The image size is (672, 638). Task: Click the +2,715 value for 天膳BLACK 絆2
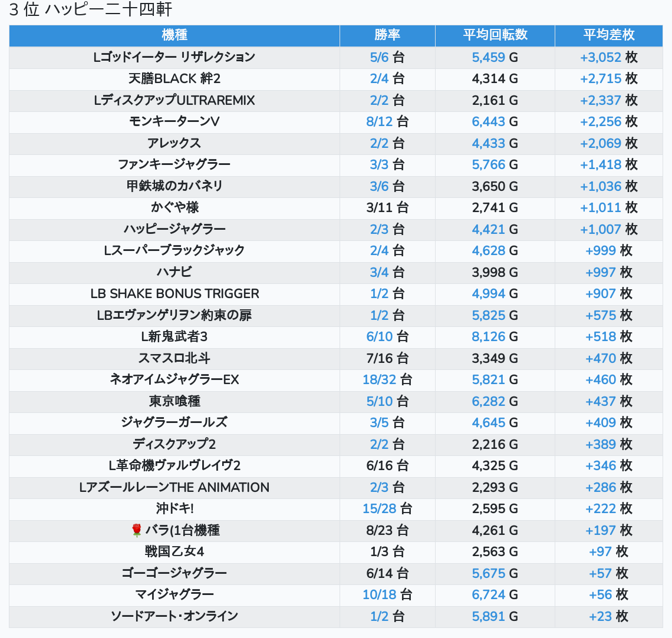pyautogui.click(x=601, y=78)
